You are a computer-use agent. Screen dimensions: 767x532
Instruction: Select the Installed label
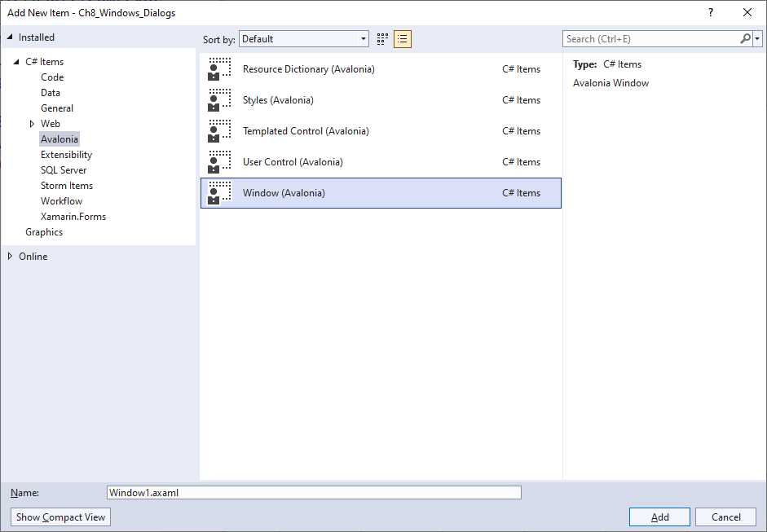click(x=37, y=37)
